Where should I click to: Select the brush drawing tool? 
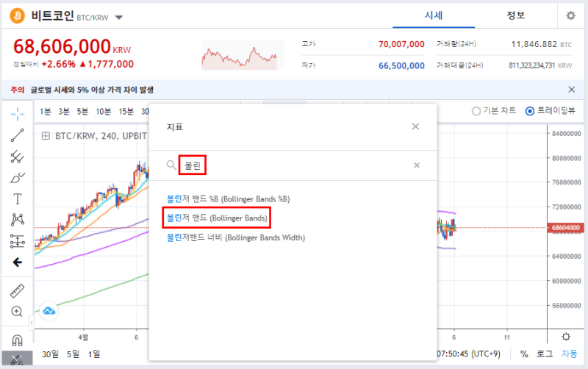point(17,178)
